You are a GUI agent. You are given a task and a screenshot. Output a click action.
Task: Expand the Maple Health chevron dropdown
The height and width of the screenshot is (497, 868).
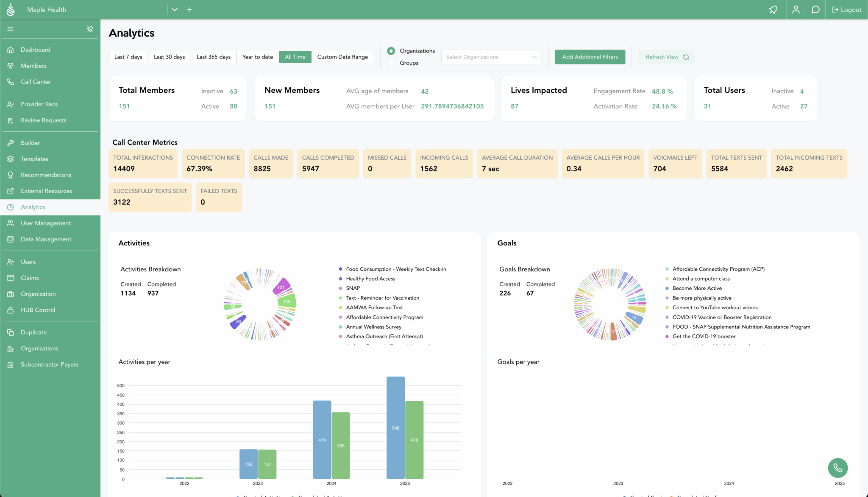coord(174,9)
